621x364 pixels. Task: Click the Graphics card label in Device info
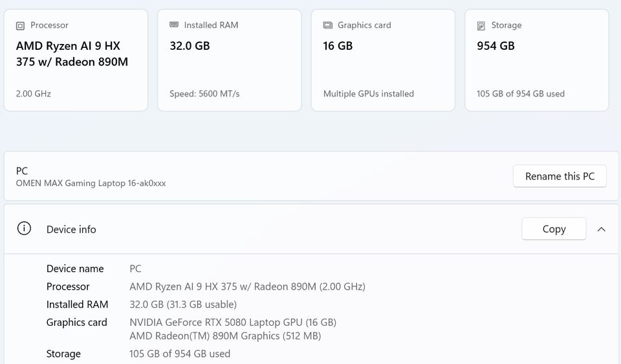[76, 323]
